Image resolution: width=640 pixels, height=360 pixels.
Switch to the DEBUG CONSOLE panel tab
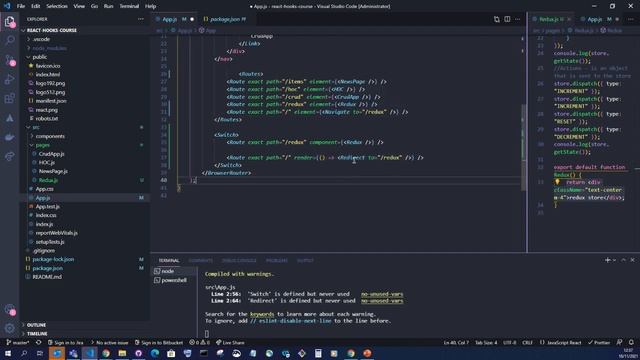(239, 260)
